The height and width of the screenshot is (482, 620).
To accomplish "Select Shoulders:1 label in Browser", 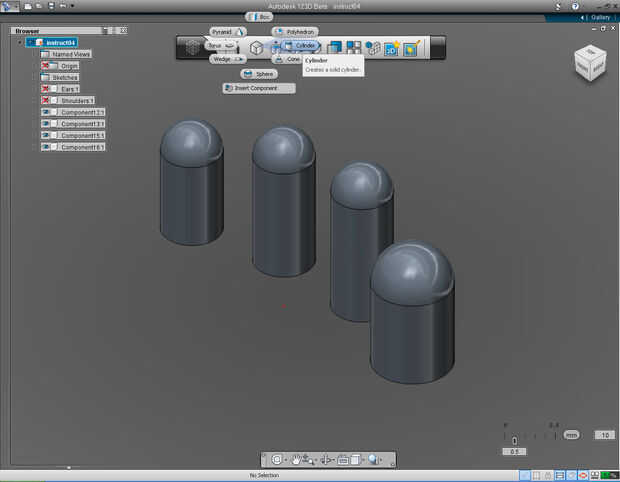I will coord(77,100).
